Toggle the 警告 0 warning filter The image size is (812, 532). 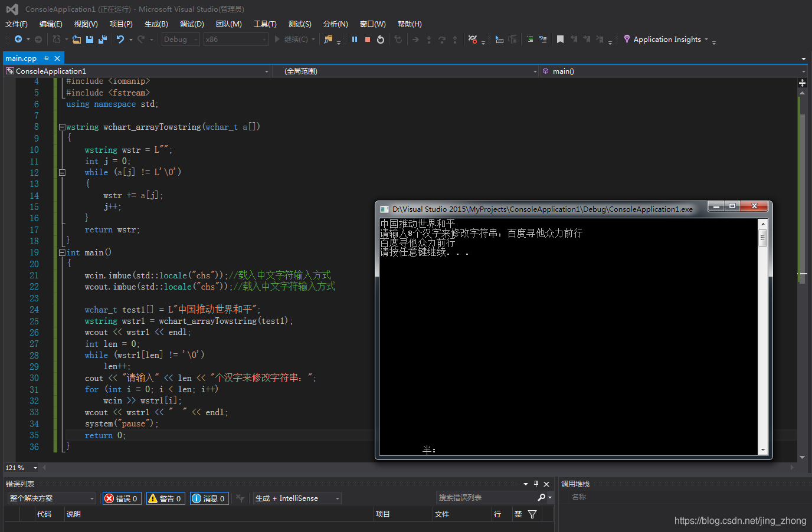pos(165,498)
